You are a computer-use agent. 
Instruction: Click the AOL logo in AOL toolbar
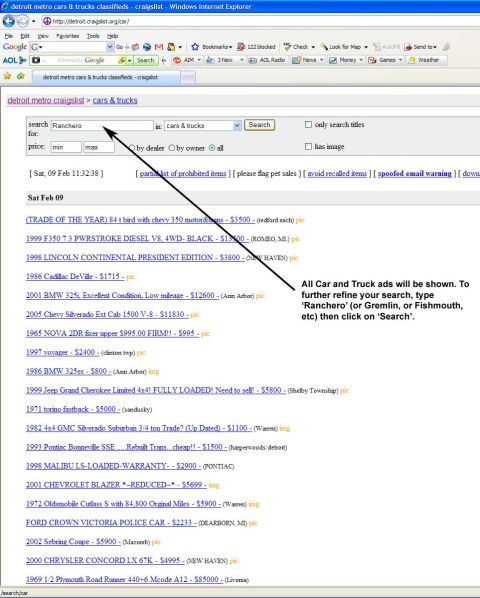[x=14, y=60]
